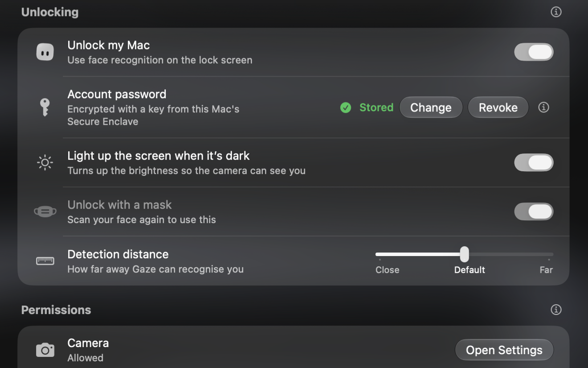Click the sun brightness icon
588x368 pixels.
pyautogui.click(x=45, y=163)
